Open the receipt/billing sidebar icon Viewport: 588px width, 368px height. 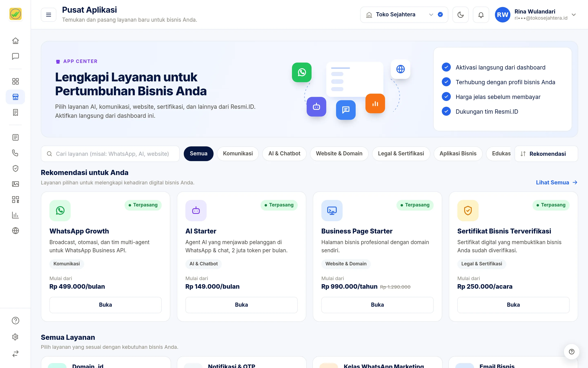click(15, 112)
